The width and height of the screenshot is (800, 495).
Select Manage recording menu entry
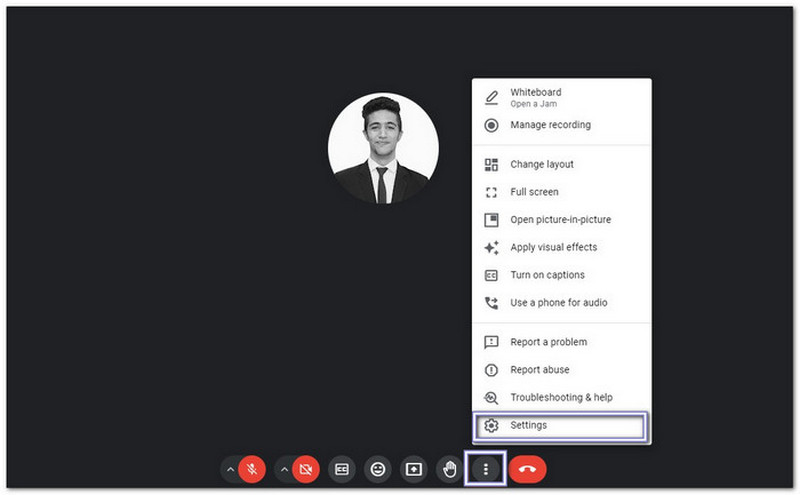coord(550,125)
